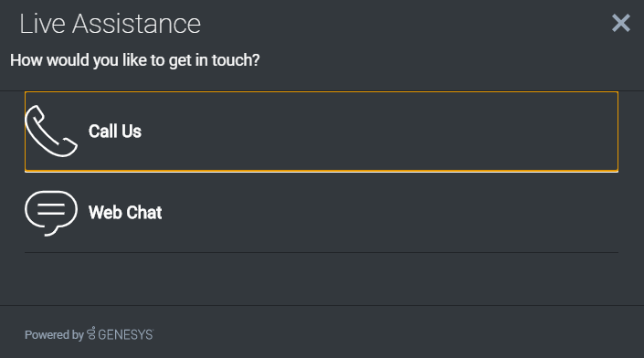Click the speech bubble beside Web Chat
This screenshot has width=644, height=358.
[51, 213]
